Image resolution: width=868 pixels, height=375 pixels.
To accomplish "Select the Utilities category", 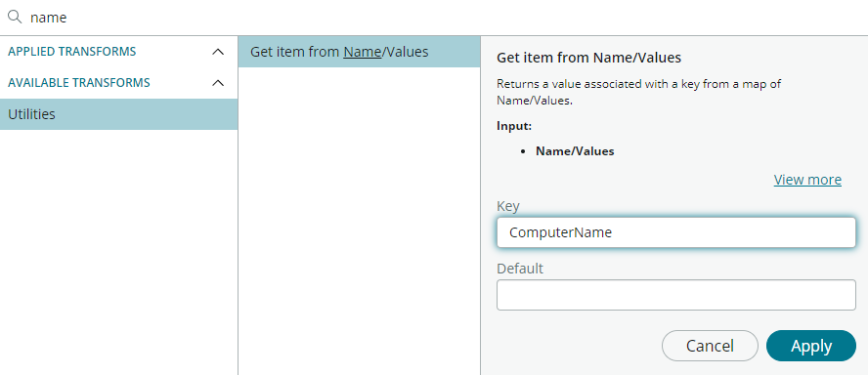I will [x=118, y=114].
